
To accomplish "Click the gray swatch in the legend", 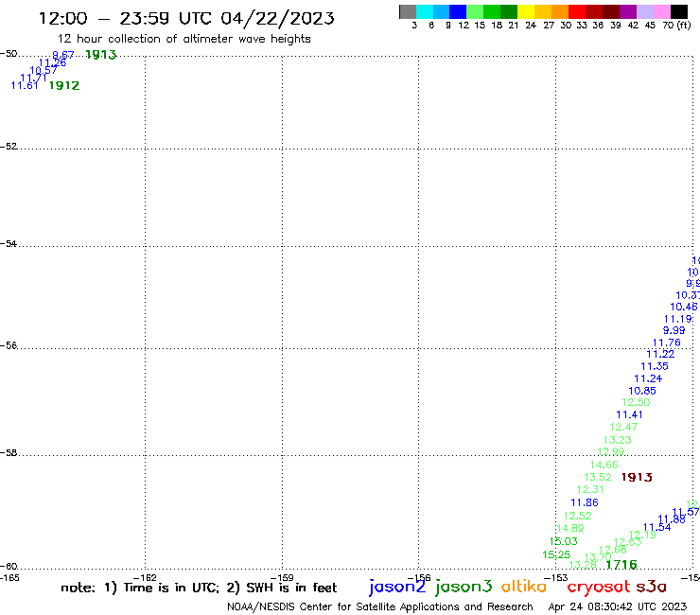I will 408,11.
